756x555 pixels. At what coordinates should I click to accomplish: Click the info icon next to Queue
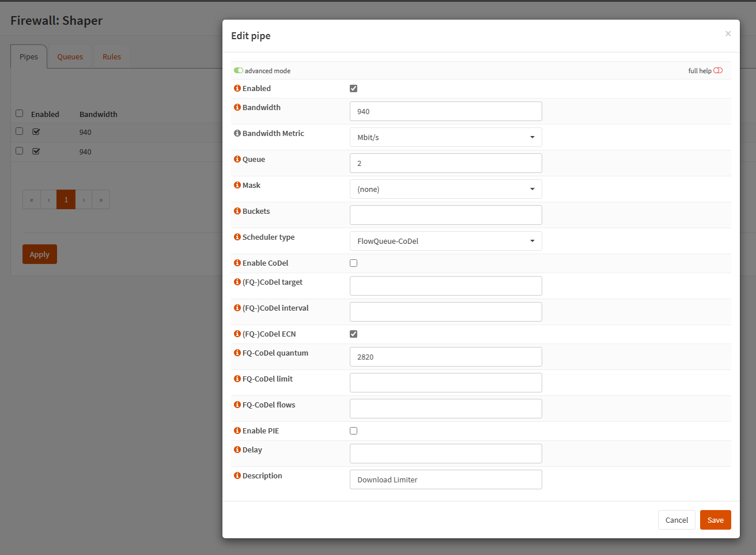pos(237,159)
